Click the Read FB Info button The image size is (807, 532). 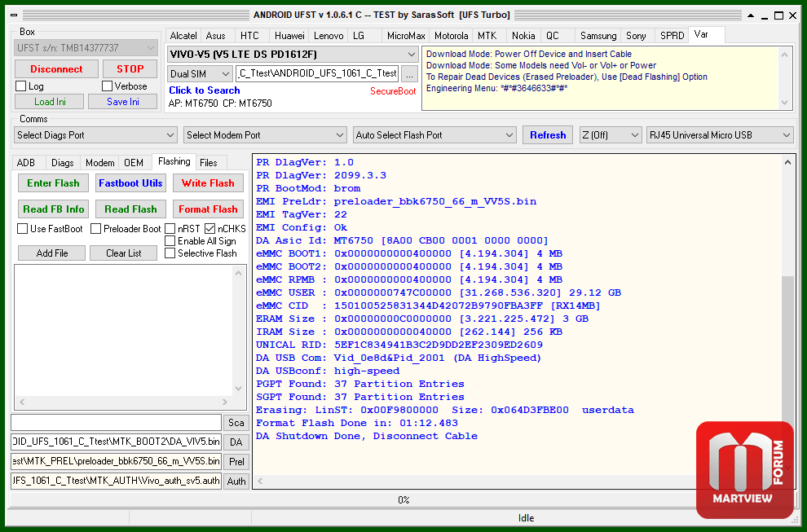(53, 209)
